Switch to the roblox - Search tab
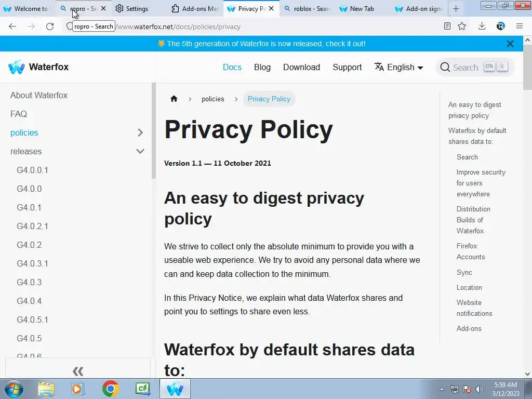The height and width of the screenshot is (399, 532). point(308,9)
